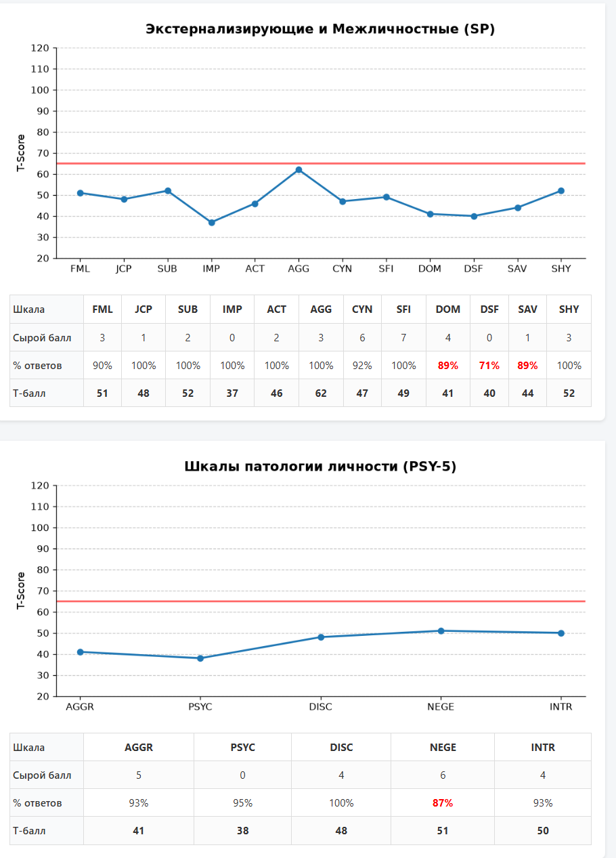Viewport: 616px width, 858px height.
Task: Click the % ответов row label in PSY-5 table
Action: [37, 803]
